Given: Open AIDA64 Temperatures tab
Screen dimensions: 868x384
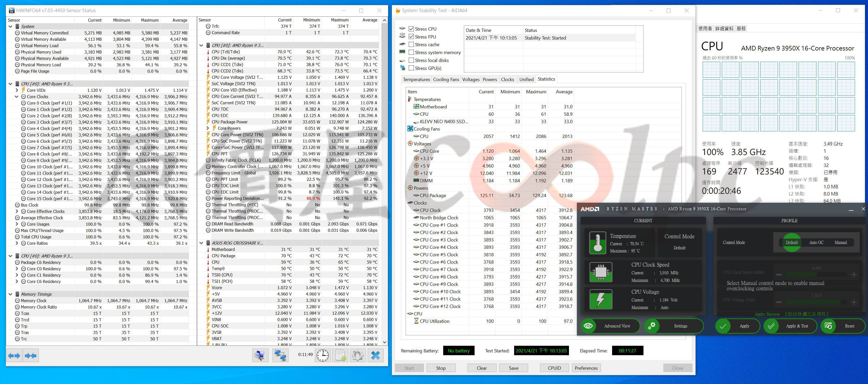Looking at the screenshot, I should tap(416, 80).
